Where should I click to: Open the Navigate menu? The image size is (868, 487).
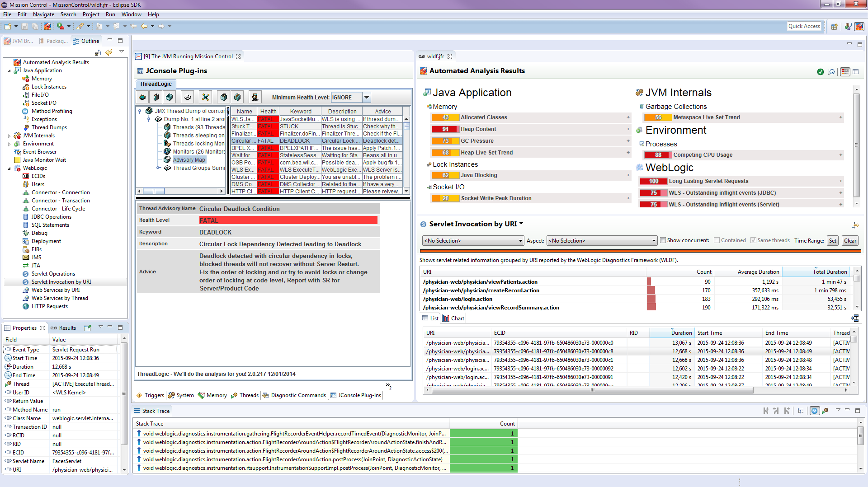click(x=43, y=14)
